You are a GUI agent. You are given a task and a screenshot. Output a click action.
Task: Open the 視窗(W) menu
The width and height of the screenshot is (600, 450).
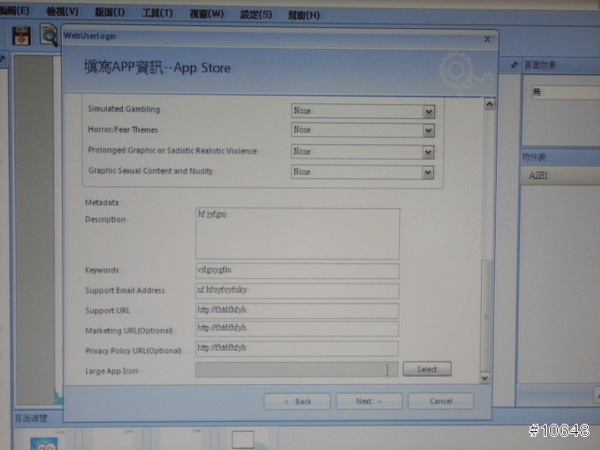pyautogui.click(x=206, y=14)
